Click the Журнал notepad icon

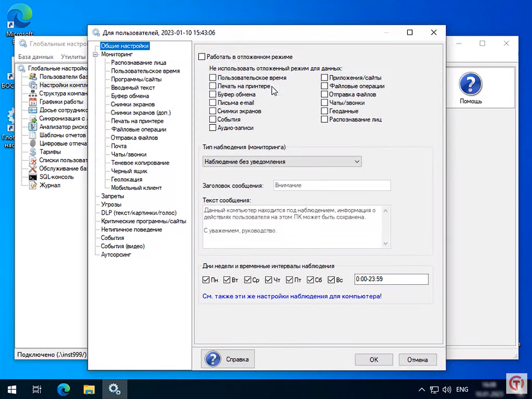pos(33,185)
